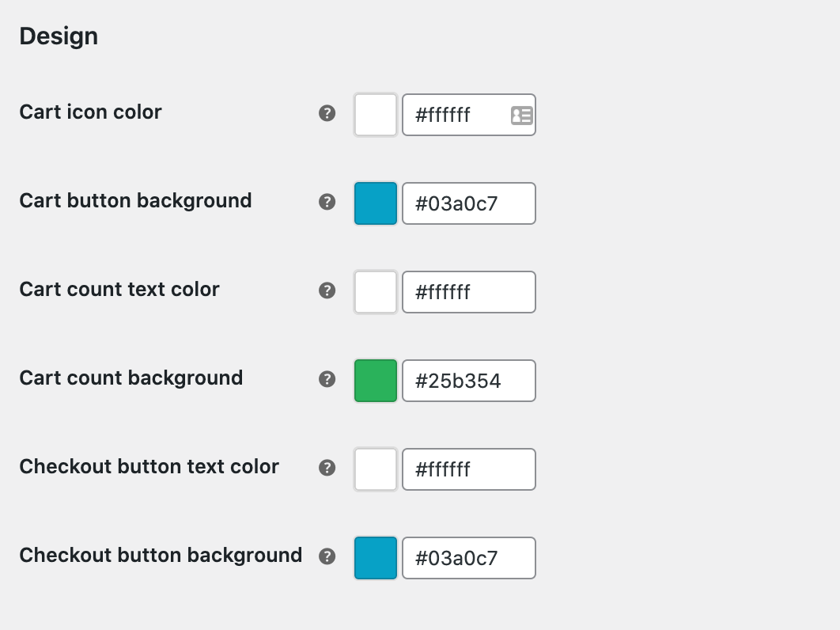Click the blue Cart button background swatch
840x630 pixels.
[x=375, y=203]
